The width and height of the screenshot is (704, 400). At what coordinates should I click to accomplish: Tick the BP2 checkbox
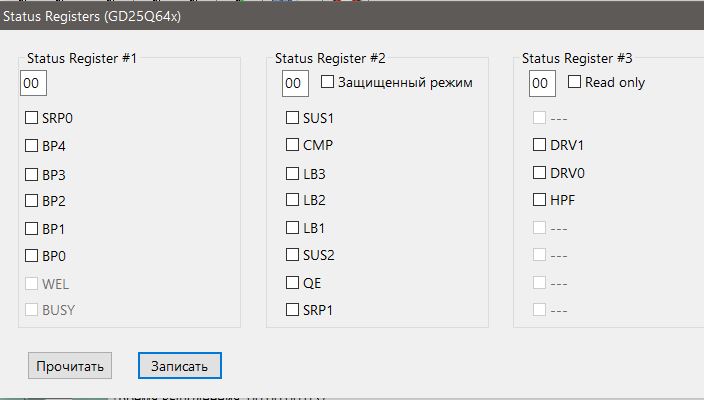coord(33,201)
